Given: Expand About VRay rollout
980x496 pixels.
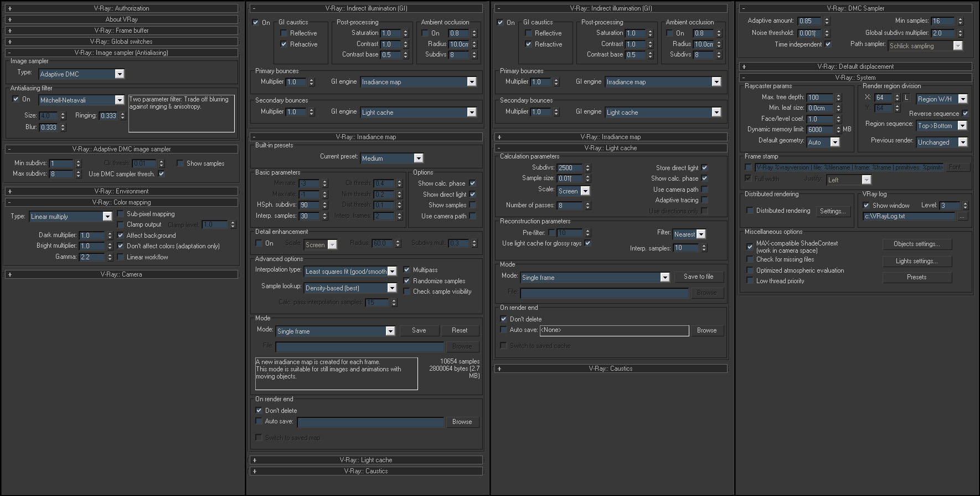Looking at the screenshot, I should tap(121, 19).
